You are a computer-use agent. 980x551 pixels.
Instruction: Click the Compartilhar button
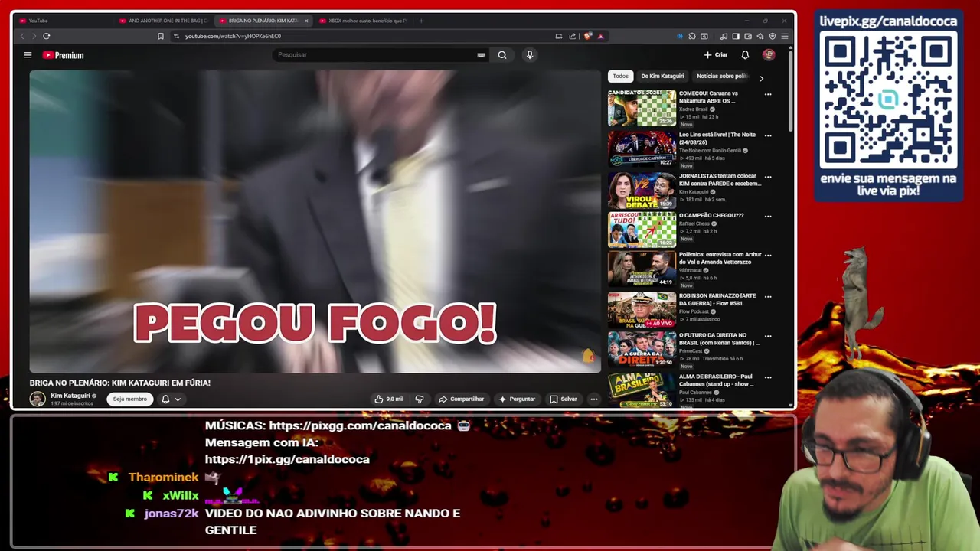[x=462, y=399]
